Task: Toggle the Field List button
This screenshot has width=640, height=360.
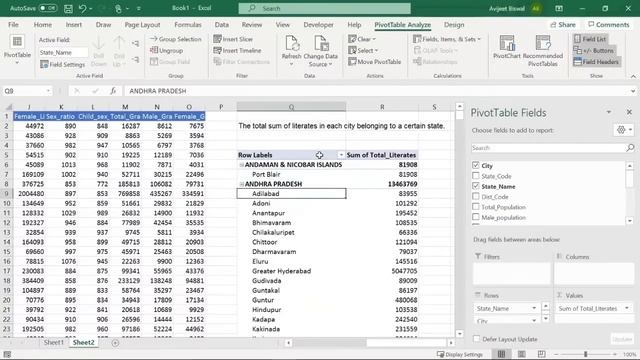Action: point(590,39)
